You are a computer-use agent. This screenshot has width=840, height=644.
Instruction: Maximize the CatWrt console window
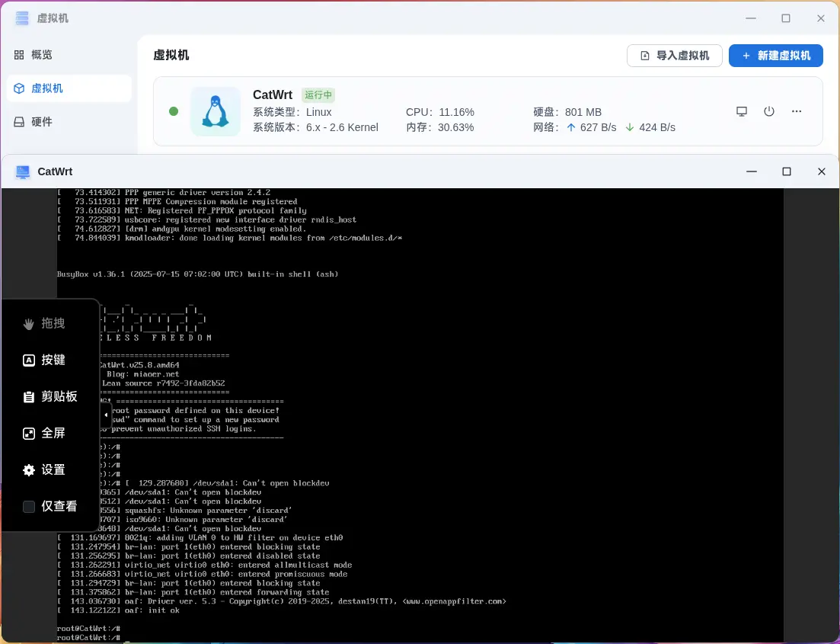pyautogui.click(x=787, y=171)
